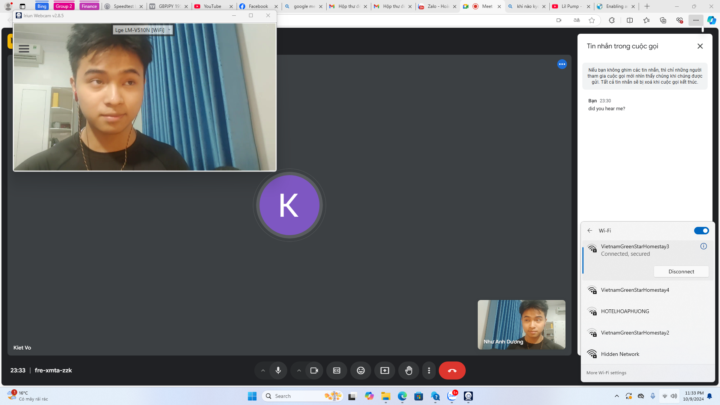Open Microsoft Store from taskbar

(418, 396)
